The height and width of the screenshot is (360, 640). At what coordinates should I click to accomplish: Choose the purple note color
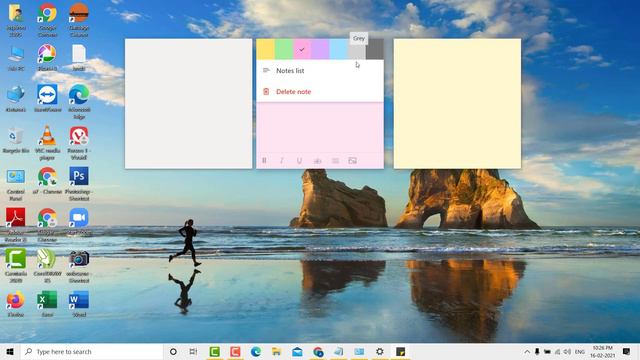[x=320, y=49]
